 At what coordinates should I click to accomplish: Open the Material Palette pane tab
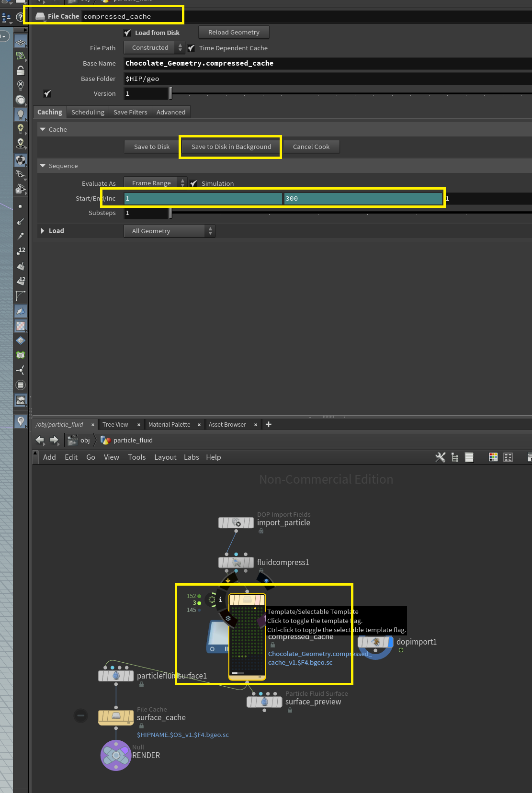170,424
